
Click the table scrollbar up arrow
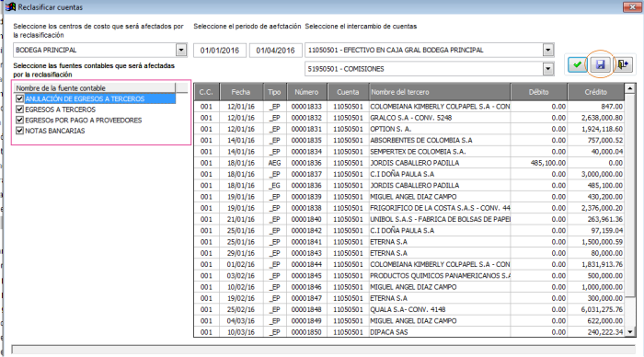629,88
